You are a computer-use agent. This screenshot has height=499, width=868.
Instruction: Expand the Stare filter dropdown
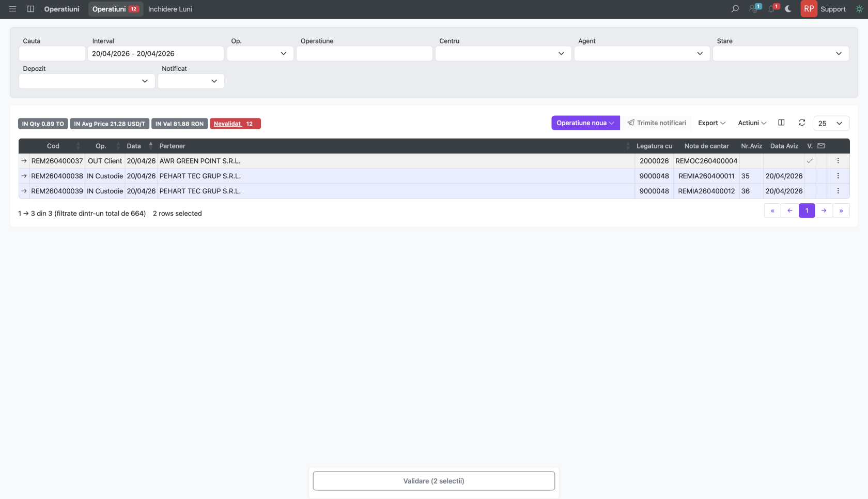[781, 53]
